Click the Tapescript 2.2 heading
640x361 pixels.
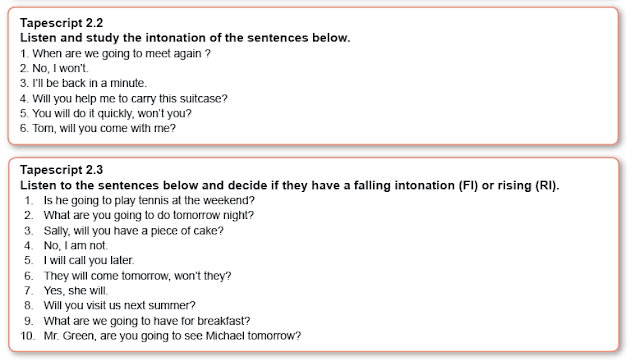(61, 23)
